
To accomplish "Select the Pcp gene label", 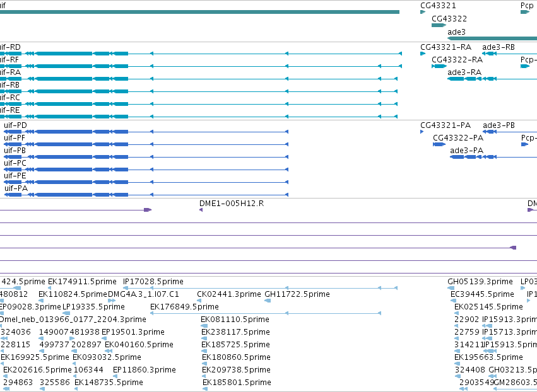I will pyautogui.click(x=527, y=6).
